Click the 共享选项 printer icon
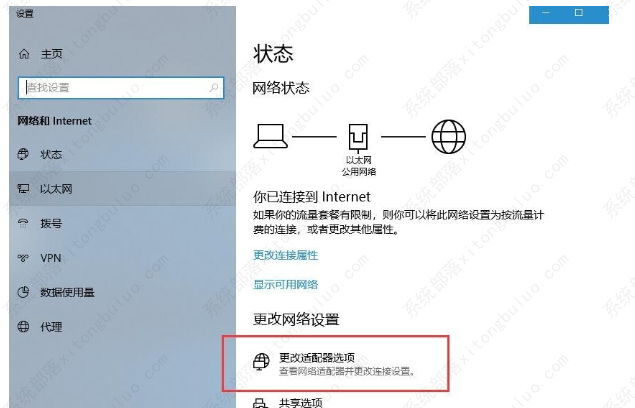This screenshot has height=408, width=635. point(260,403)
